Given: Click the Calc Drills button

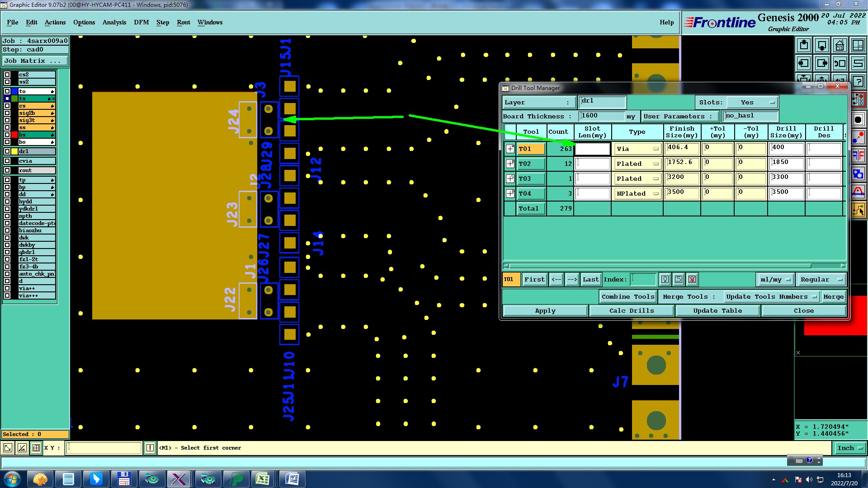Looking at the screenshot, I should click(x=631, y=311).
